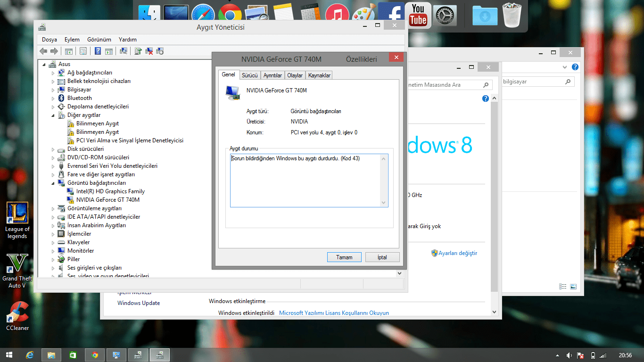Image resolution: width=644 pixels, height=362 pixels.
Task: Open CCleaner desktop shortcut
Action: pos(17,316)
